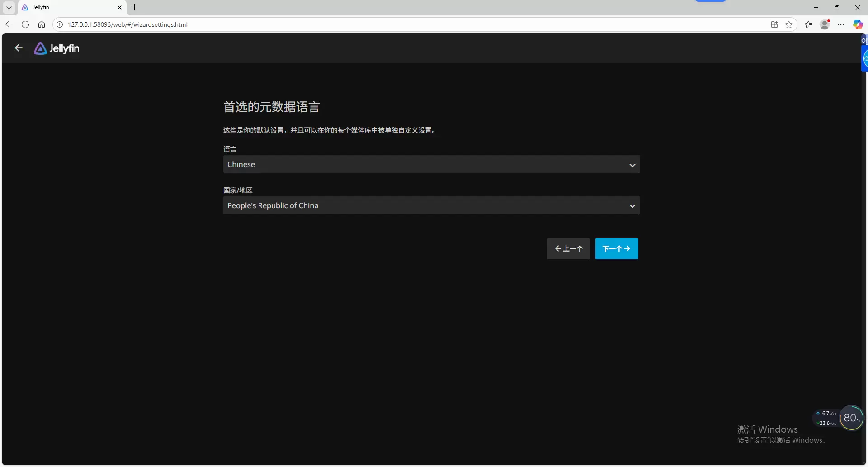
Task: Click the browser home icon
Action: pos(42,24)
